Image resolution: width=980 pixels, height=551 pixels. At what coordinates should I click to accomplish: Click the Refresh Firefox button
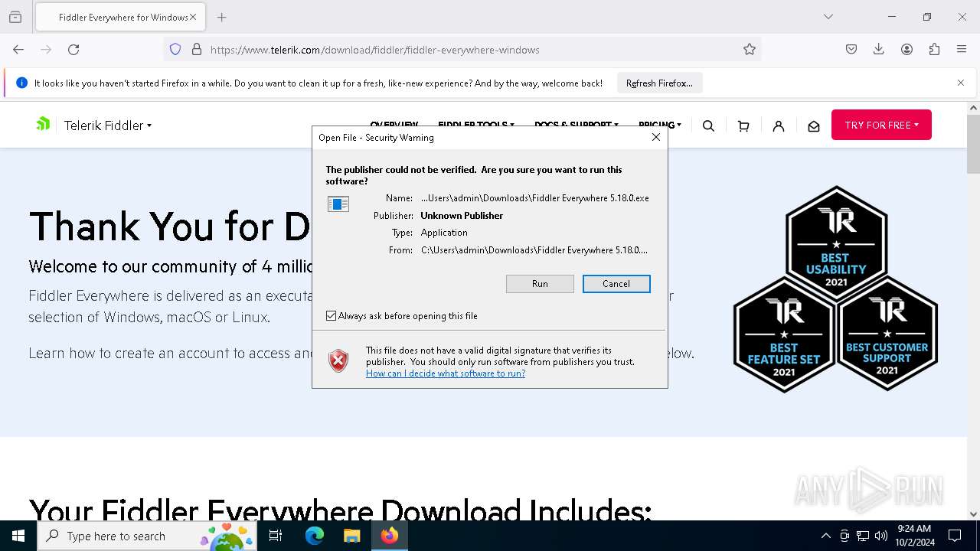[x=659, y=83]
